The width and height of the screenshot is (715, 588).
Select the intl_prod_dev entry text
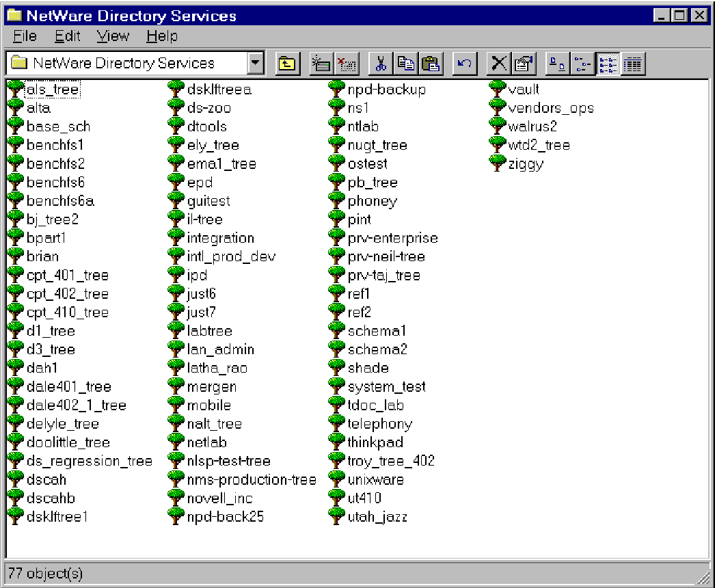pyautogui.click(x=231, y=256)
